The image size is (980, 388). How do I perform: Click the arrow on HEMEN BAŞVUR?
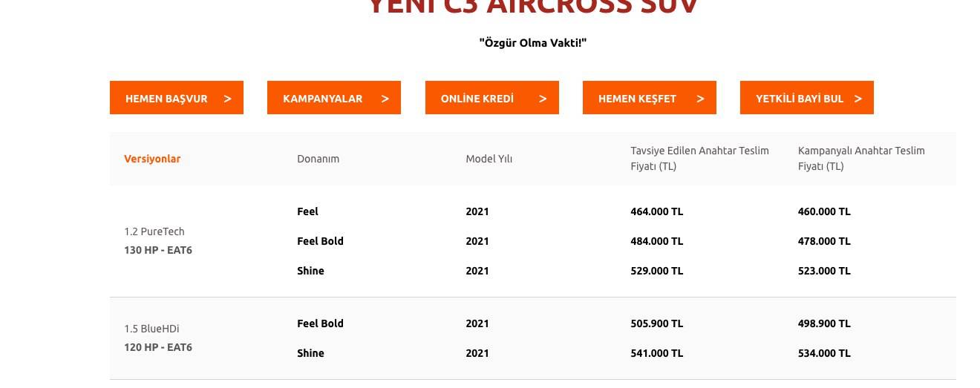pyautogui.click(x=227, y=98)
